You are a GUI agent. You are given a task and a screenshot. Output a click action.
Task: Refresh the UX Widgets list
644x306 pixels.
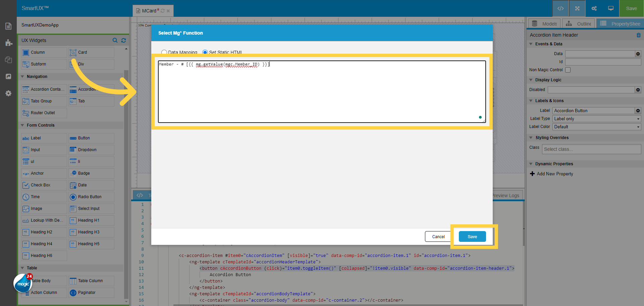click(x=123, y=40)
